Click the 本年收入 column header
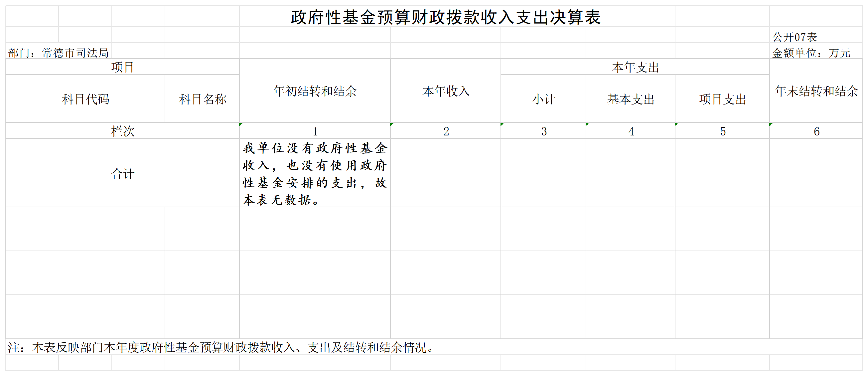The height and width of the screenshot is (376, 868). tap(445, 91)
